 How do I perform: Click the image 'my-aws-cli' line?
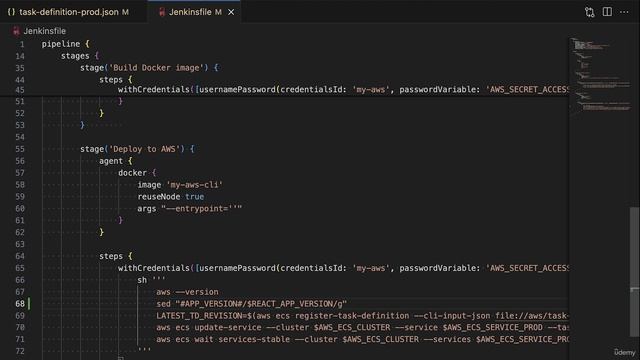coord(180,185)
